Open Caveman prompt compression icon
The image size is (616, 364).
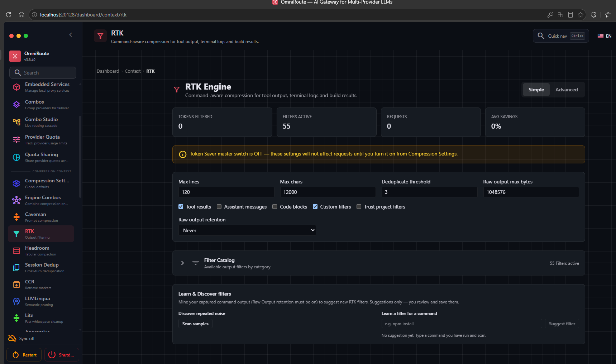pyautogui.click(x=16, y=217)
